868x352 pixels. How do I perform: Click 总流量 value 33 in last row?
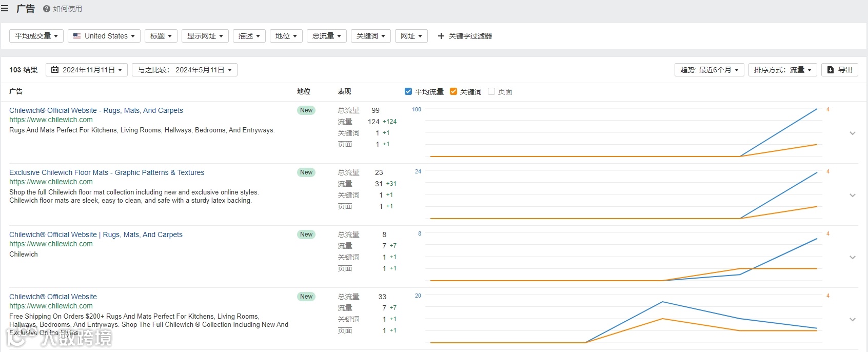[x=382, y=297]
